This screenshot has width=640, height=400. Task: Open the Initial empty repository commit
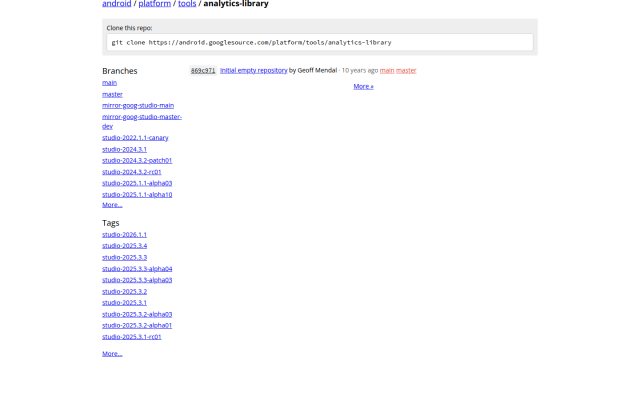point(253,71)
